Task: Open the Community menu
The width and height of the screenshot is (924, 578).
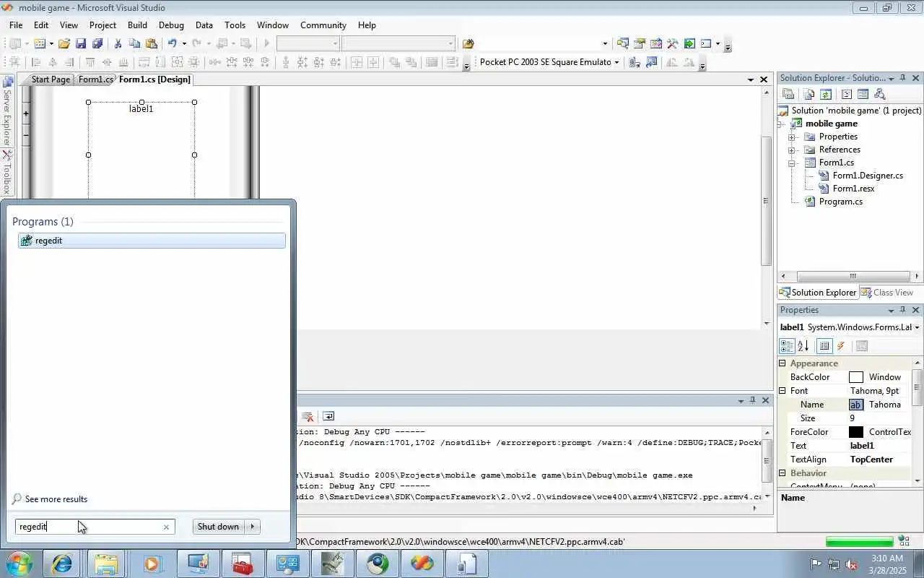Action: pyautogui.click(x=323, y=25)
